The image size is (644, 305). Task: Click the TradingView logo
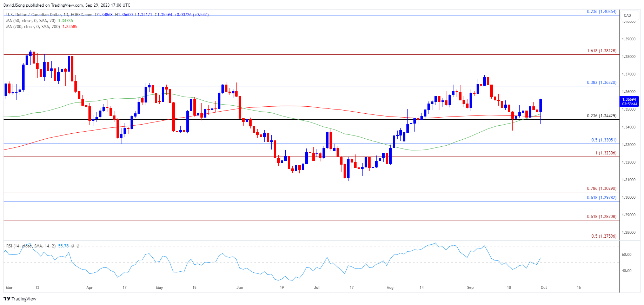[x=20, y=299]
